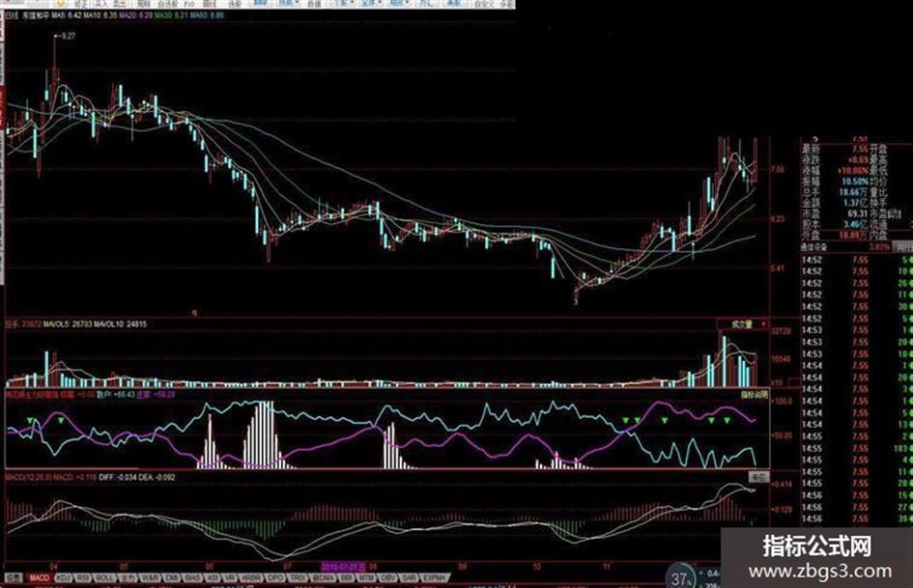
Task: Click the highlighted purple date marker
Action: [x=344, y=566]
